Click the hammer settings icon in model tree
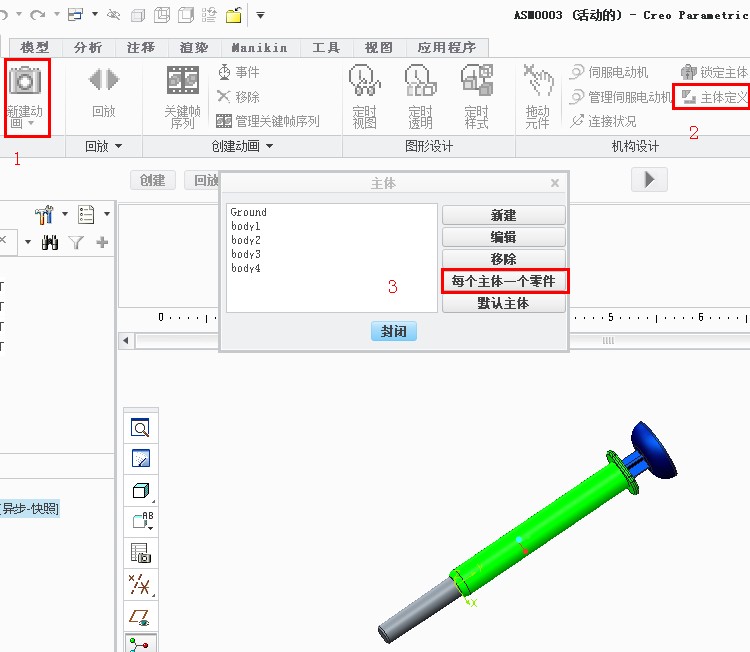This screenshot has width=750, height=652. [x=44, y=215]
